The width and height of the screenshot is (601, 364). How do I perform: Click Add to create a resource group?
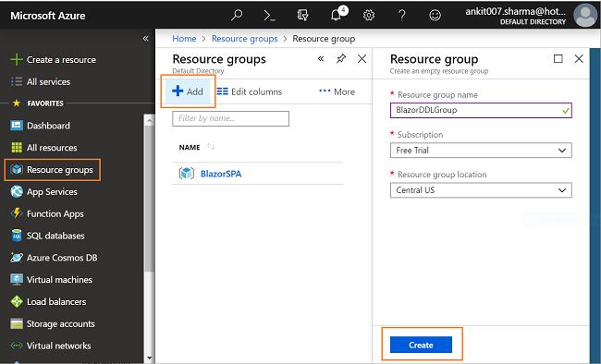click(188, 91)
